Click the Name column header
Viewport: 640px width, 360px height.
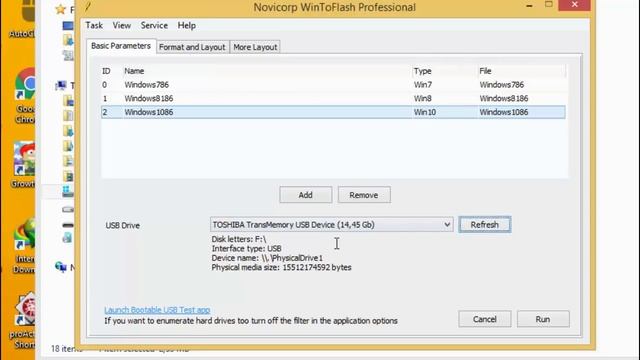(134, 71)
